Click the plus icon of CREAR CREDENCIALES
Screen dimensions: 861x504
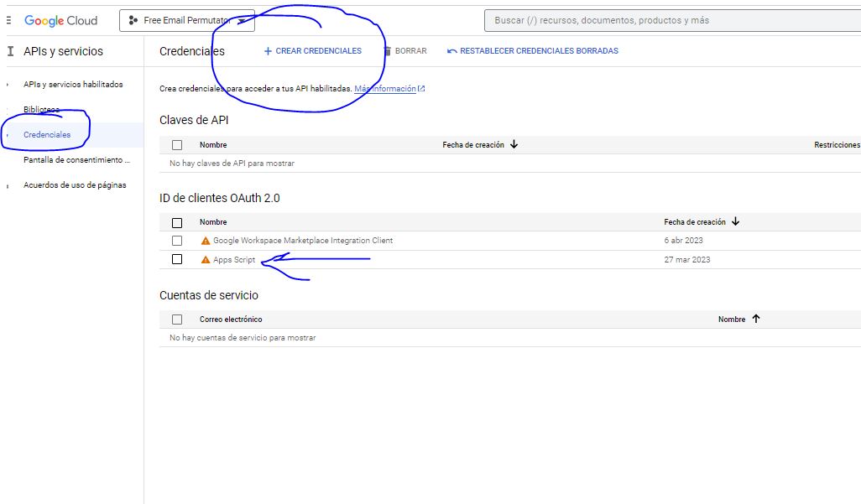[268, 51]
